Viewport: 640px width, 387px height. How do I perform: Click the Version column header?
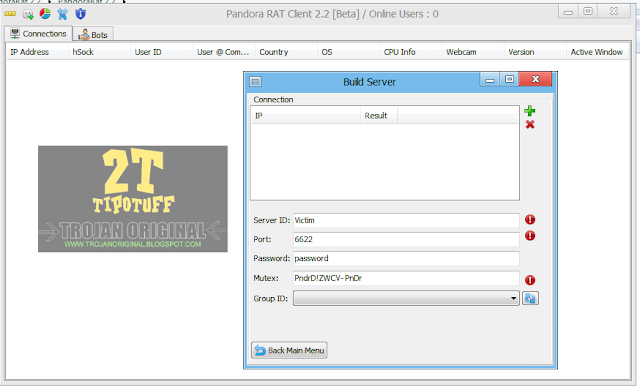535,52
